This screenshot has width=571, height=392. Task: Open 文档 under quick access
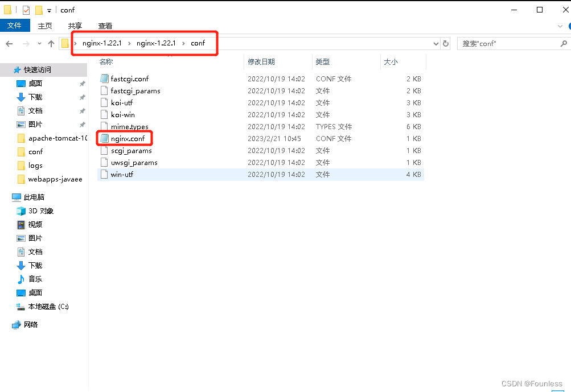[x=35, y=110]
